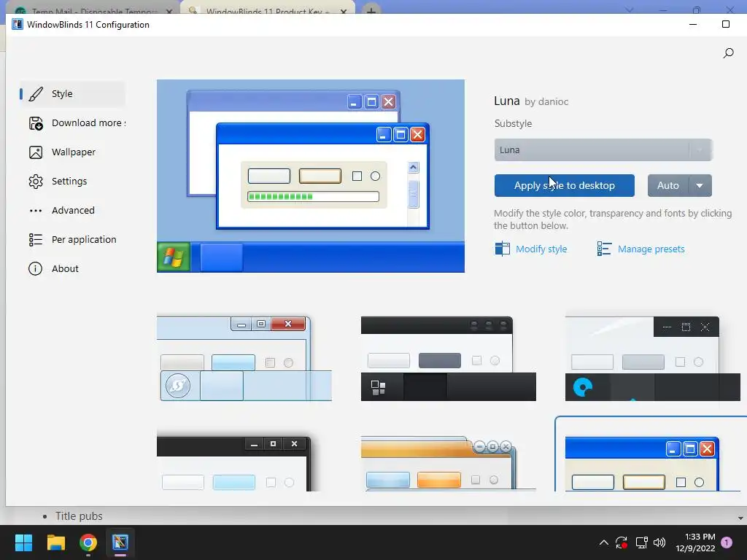Open File Explorer from the taskbar
The image size is (747, 560).
click(x=55, y=542)
